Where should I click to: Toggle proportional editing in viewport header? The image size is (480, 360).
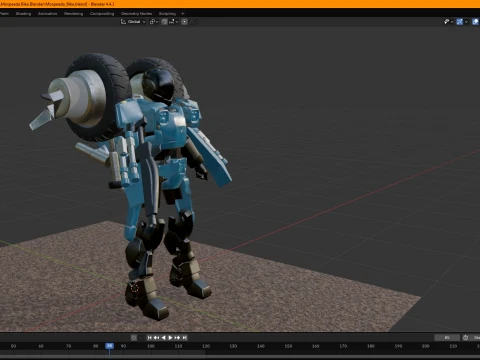pos(184,22)
